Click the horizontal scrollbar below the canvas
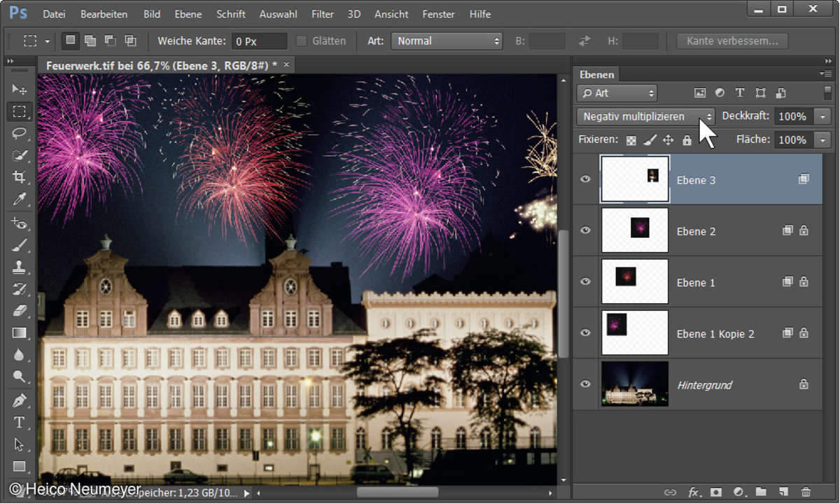The height and width of the screenshot is (504, 840). [397, 493]
